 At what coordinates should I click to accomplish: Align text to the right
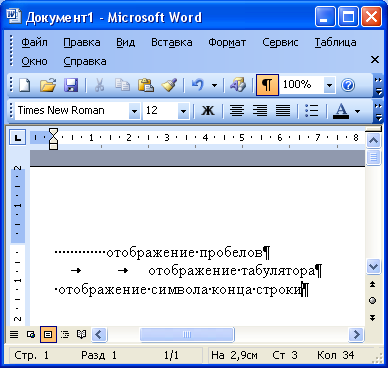260,110
